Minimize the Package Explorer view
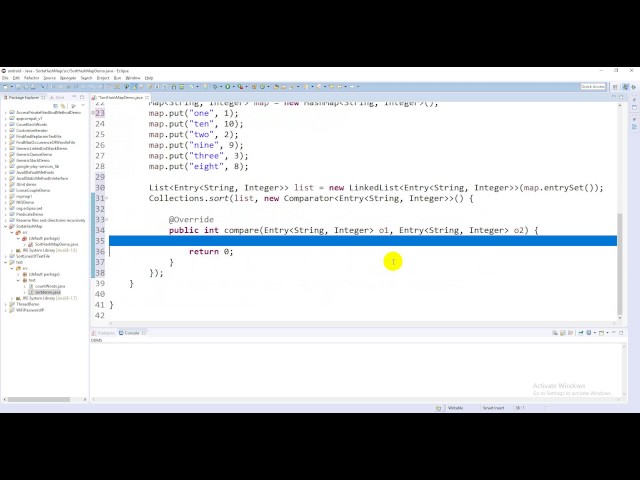The height and width of the screenshot is (480, 640). 74,97
